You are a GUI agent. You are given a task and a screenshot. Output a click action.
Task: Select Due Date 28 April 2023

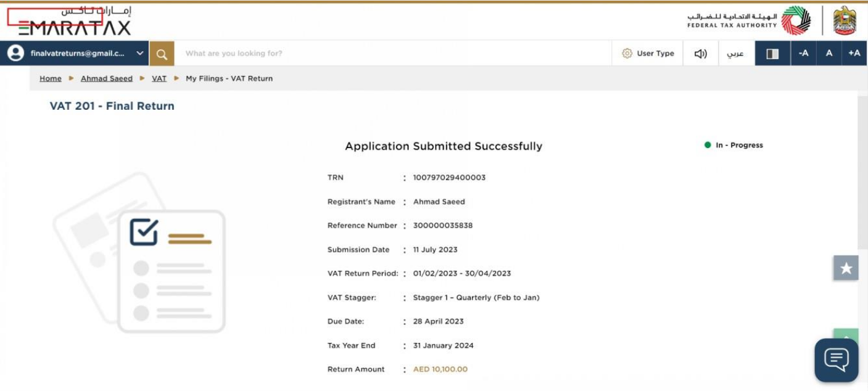coord(438,321)
